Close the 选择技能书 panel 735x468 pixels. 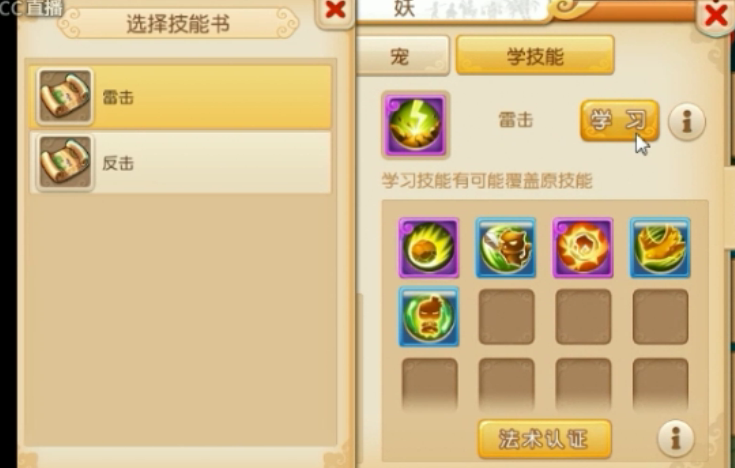pyautogui.click(x=335, y=11)
